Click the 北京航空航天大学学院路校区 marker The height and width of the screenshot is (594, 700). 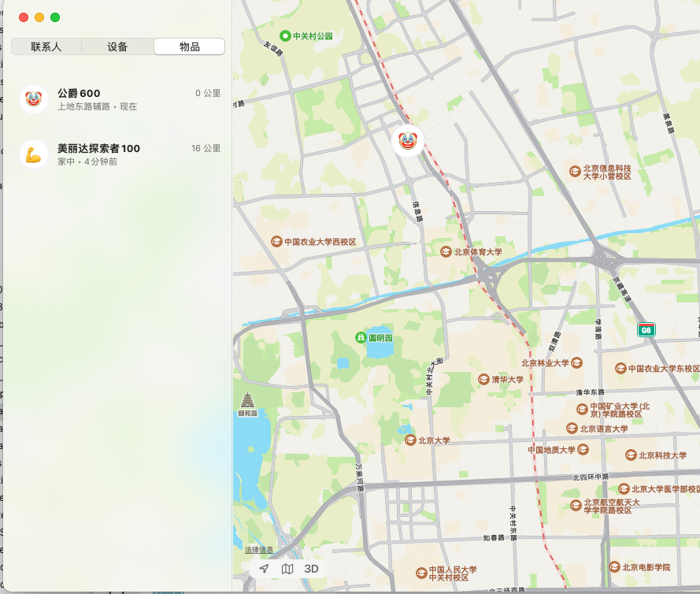tap(576, 506)
